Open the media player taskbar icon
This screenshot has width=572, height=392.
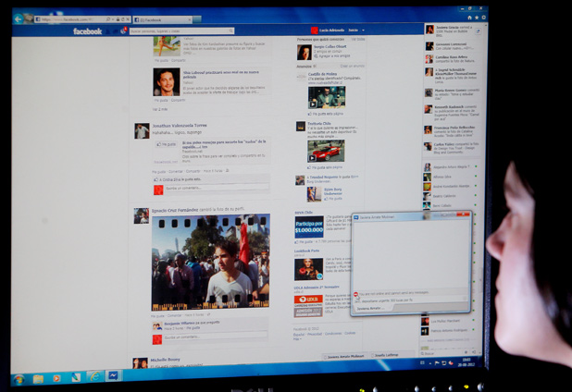[56, 378]
